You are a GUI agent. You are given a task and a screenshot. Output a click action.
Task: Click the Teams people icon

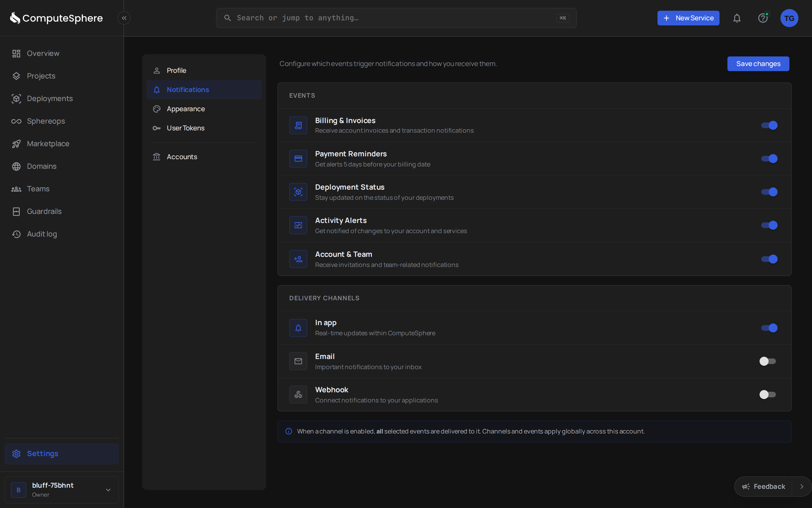pyautogui.click(x=16, y=189)
